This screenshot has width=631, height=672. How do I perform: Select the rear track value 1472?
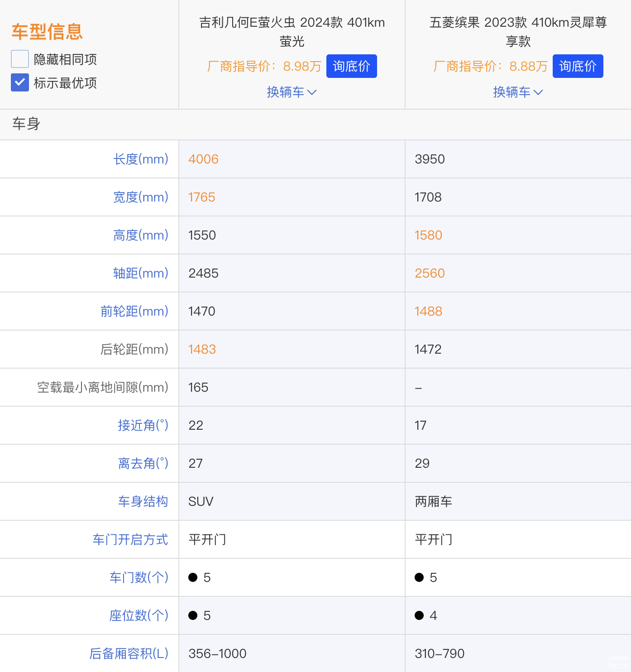click(428, 349)
